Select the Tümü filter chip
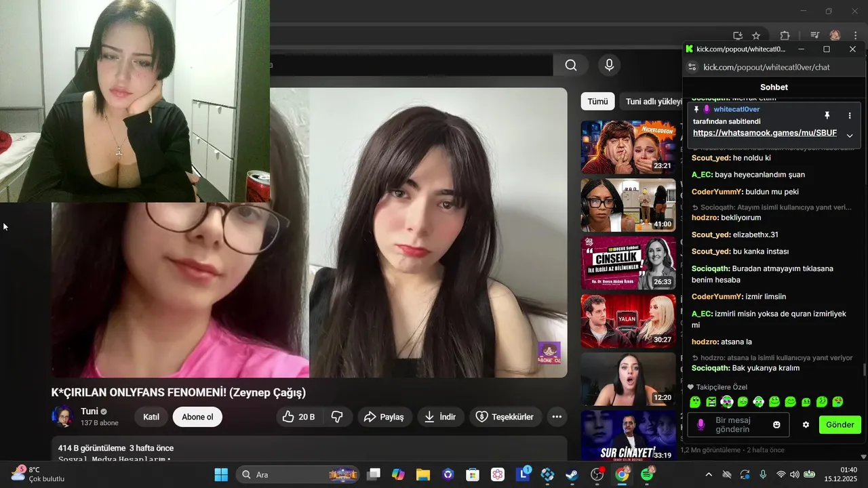868x488 pixels. 597,102
